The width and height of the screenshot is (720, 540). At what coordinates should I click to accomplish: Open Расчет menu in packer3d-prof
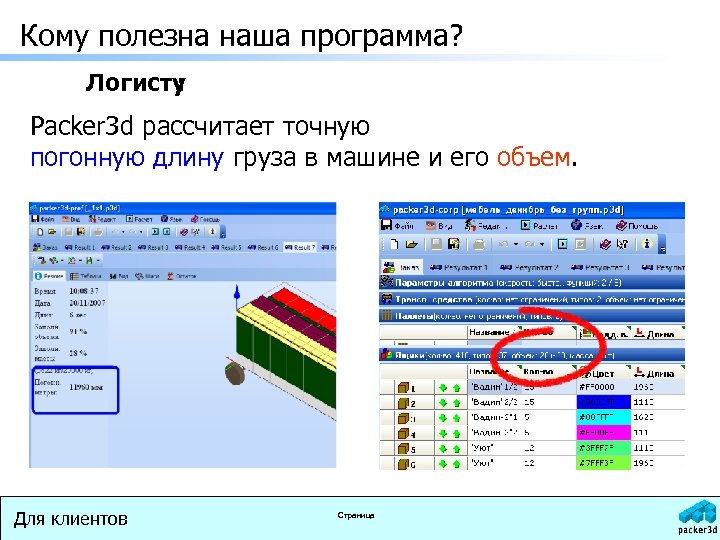click(139, 219)
